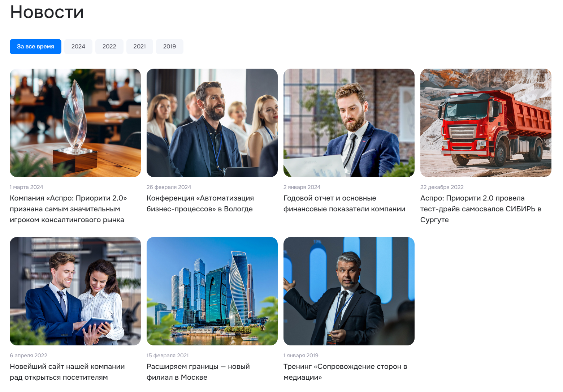Open 'Годовой отчет и основные финансовые показатели'
Image resolution: width=563 pixels, height=392 pixels.
[344, 203]
